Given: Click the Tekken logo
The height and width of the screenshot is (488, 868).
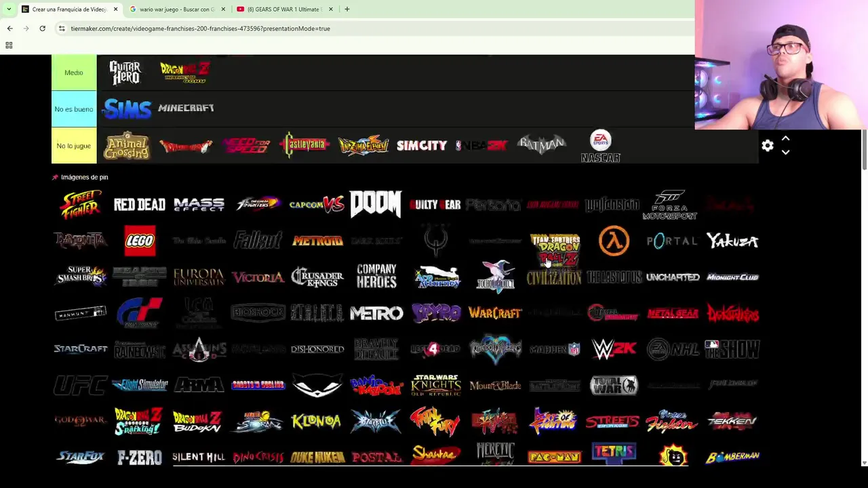Looking at the screenshot, I should [732, 421].
